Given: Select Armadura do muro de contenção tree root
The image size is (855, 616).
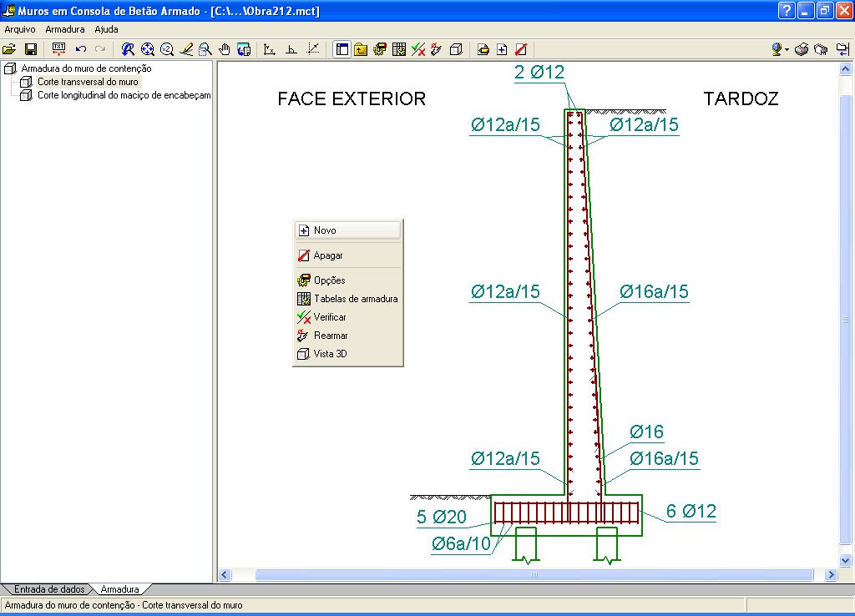Looking at the screenshot, I should [86, 68].
